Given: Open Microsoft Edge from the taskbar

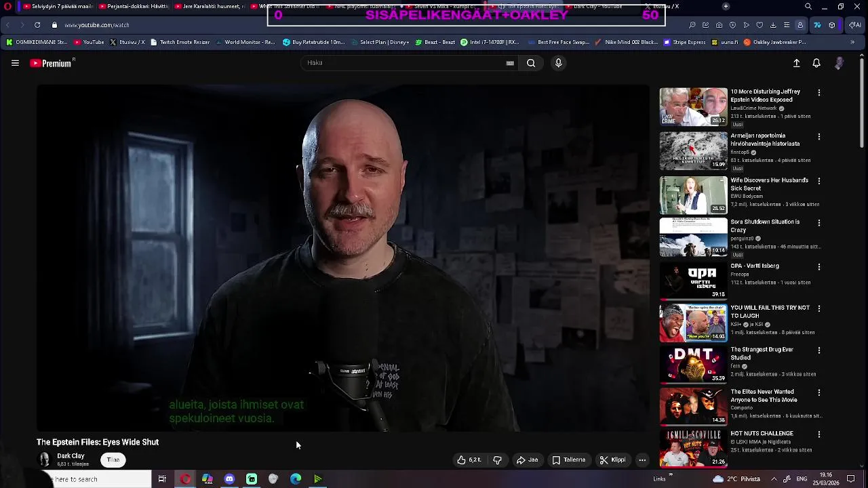Looking at the screenshot, I should click(x=296, y=479).
